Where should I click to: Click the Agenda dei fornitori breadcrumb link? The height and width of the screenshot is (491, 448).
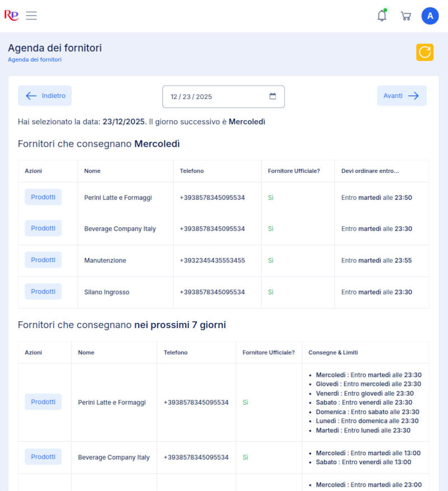tap(35, 59)
